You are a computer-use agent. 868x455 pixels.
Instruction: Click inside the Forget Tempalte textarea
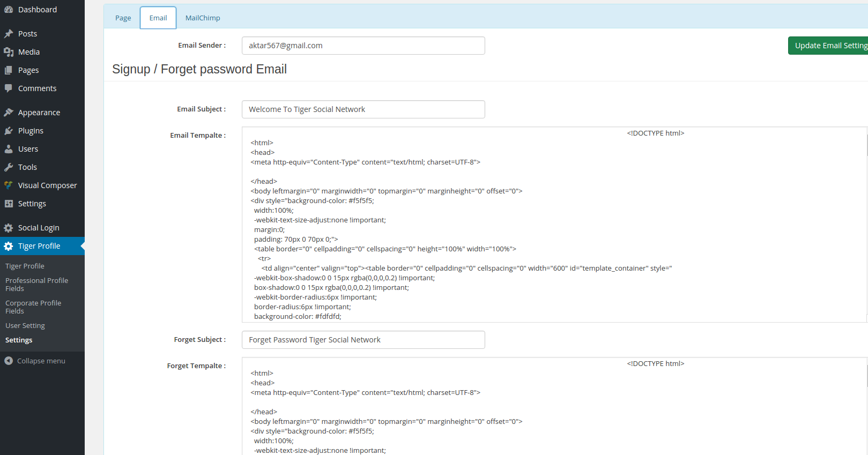point(554,406)
